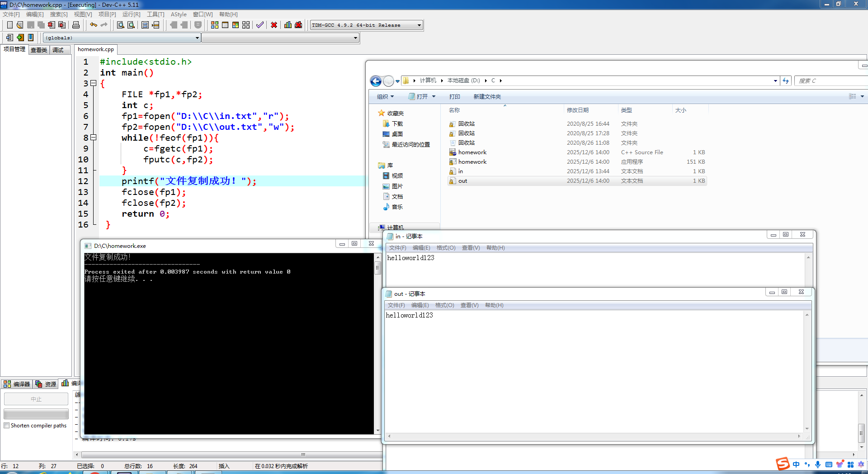This screenshot has height=474, width=868.
Task: Click 新建文件夹 button in Explorer
Action: (x=487, y=96)
